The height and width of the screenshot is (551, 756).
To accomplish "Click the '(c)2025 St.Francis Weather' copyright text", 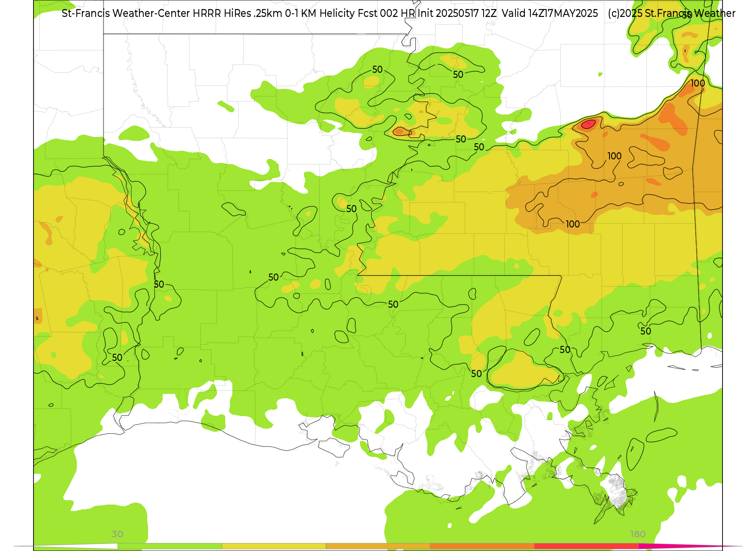I will [x=671, y=13].
